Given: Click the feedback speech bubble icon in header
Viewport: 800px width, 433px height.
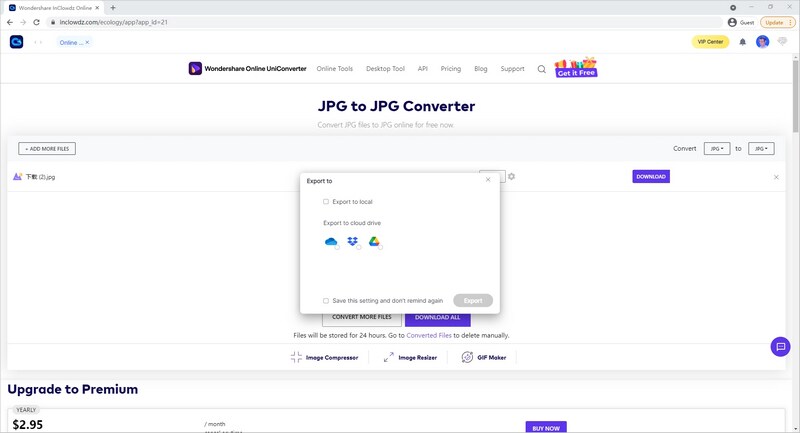Looking at the screenshot, I should (x=782, y=42).
